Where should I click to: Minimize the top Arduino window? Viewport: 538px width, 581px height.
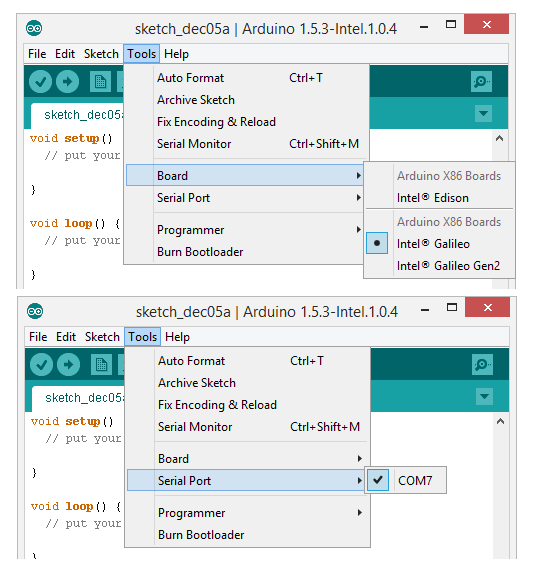coord(424,26)
